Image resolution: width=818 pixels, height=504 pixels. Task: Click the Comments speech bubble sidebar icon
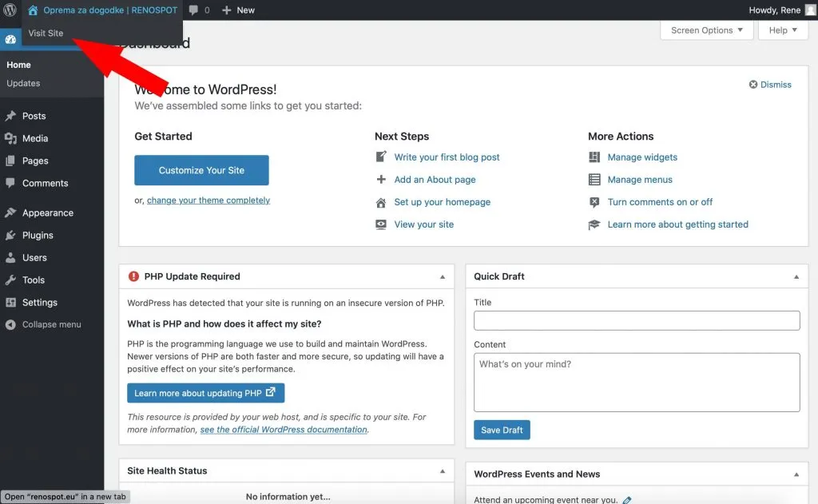pos(10,183)
